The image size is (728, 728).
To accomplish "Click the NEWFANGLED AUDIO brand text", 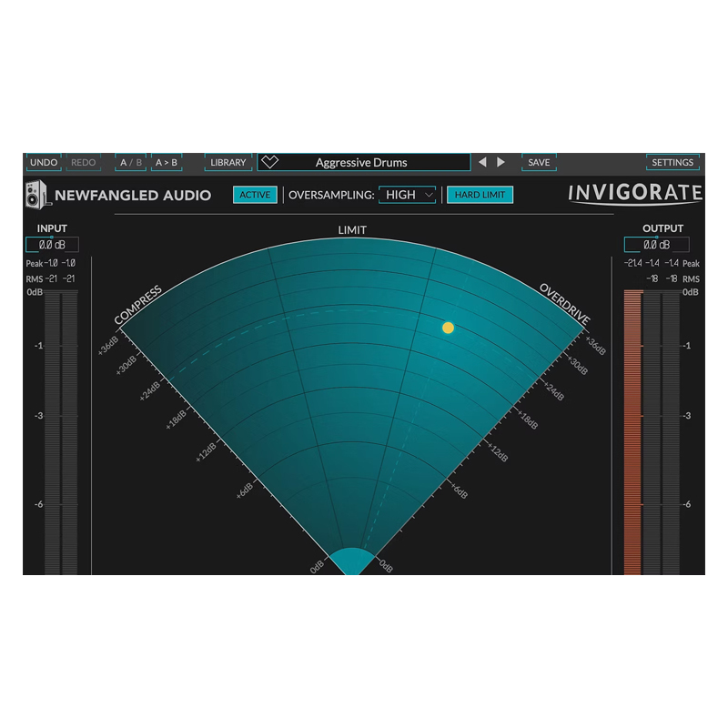I will (x=133, y=195).
